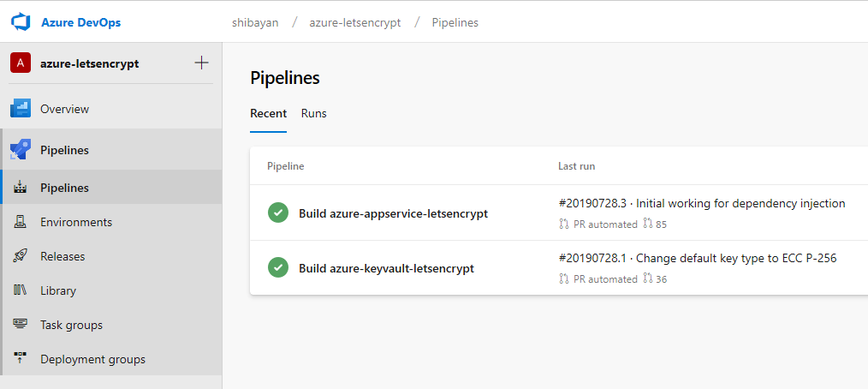Click PR automated text in keyvault row
This screenshot has width=868, height=389.
click(605, 279)
